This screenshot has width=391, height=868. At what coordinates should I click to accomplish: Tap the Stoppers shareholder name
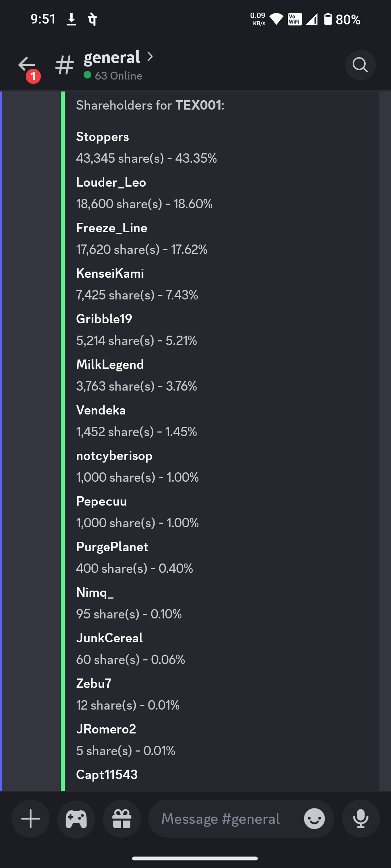[x=102, y=137]
